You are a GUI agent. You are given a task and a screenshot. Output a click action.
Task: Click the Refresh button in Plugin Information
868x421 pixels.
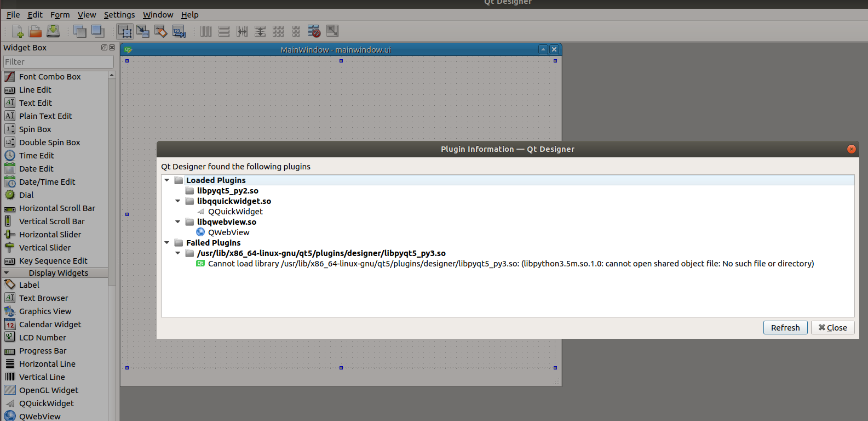click(x=785, y=327)
